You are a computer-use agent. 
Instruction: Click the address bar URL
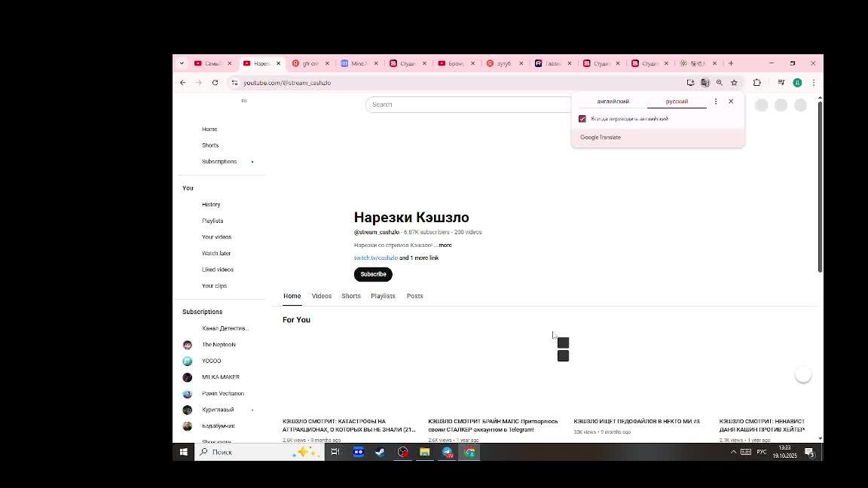pos(287,82)
